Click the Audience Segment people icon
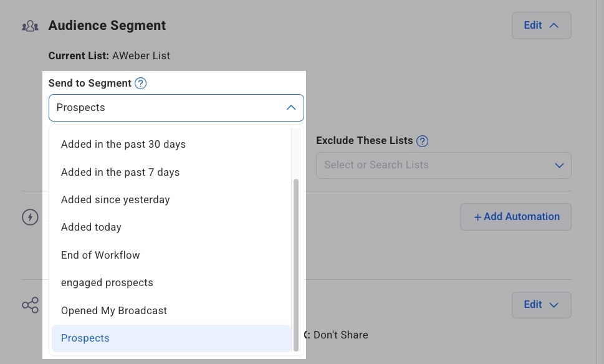Image resolution: width=604 pixels, height=364 pixels. (30, 26)
